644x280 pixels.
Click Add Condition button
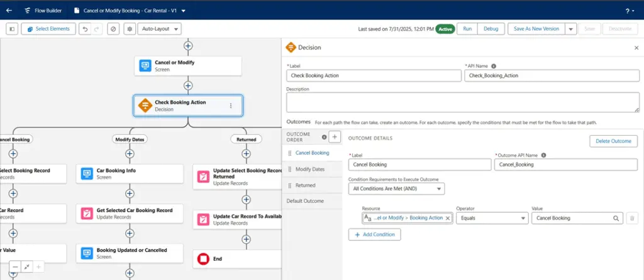375,235
